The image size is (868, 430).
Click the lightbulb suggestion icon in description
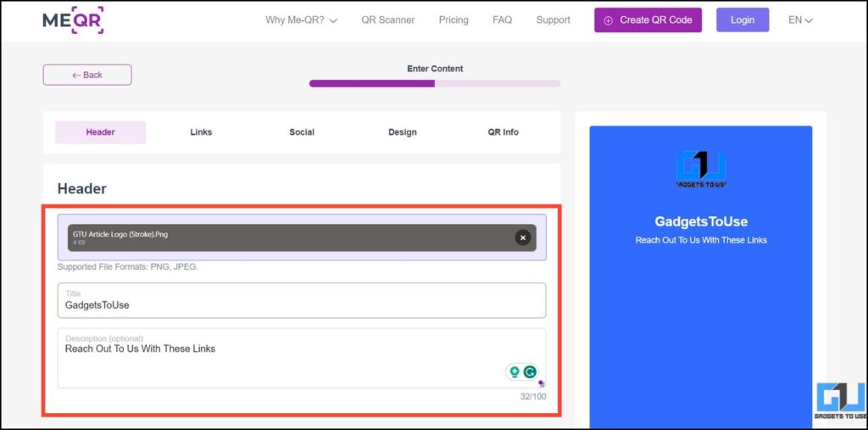514,371
